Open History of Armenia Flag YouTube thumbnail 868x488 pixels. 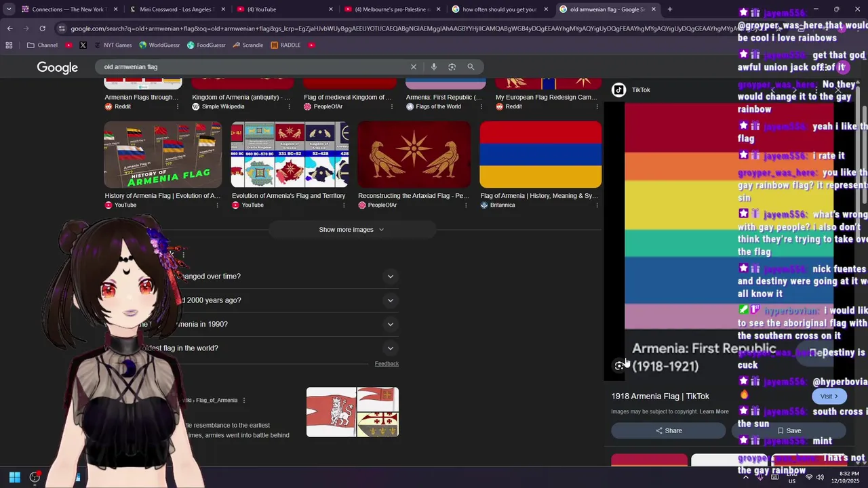[x=163, y=155]
